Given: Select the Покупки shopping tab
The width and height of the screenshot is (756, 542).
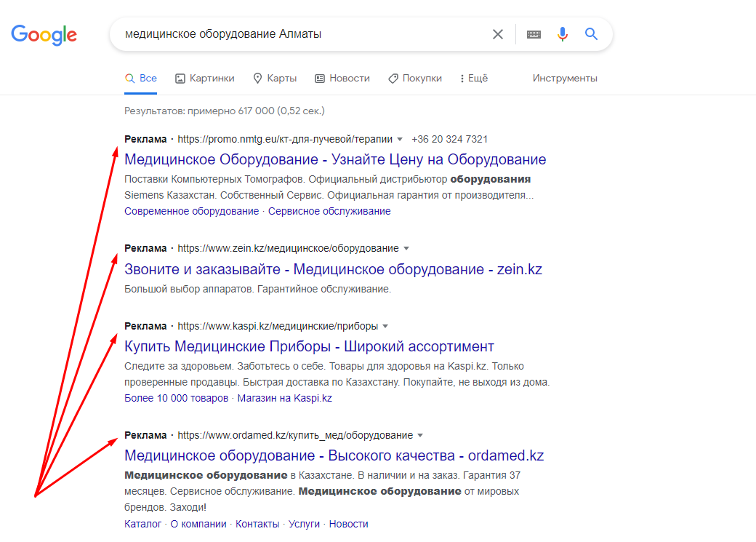Looking at the screenshot, I should [x=415, y=78].
